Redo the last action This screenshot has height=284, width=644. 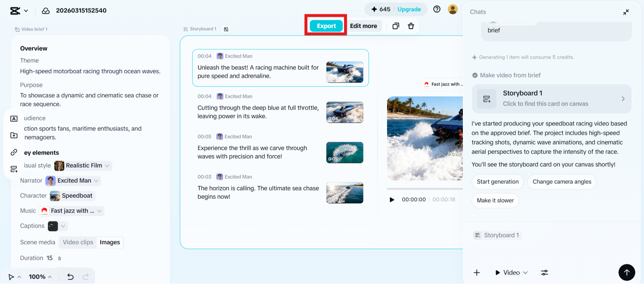pyautogui.click(x=86, y=277)
